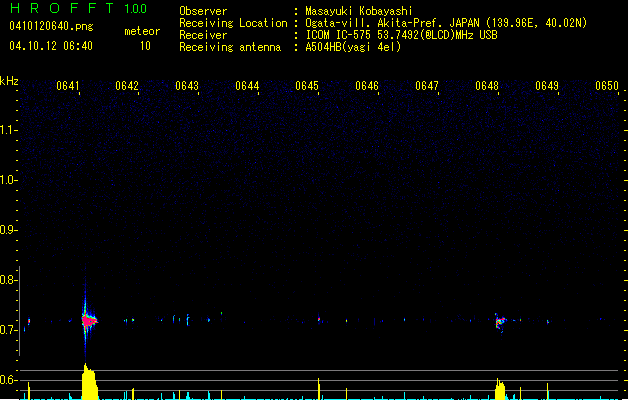Viewport: 629px width, 400px height.
Task: Select the filename 0410120640.png
Action: (x=51, y=26)
